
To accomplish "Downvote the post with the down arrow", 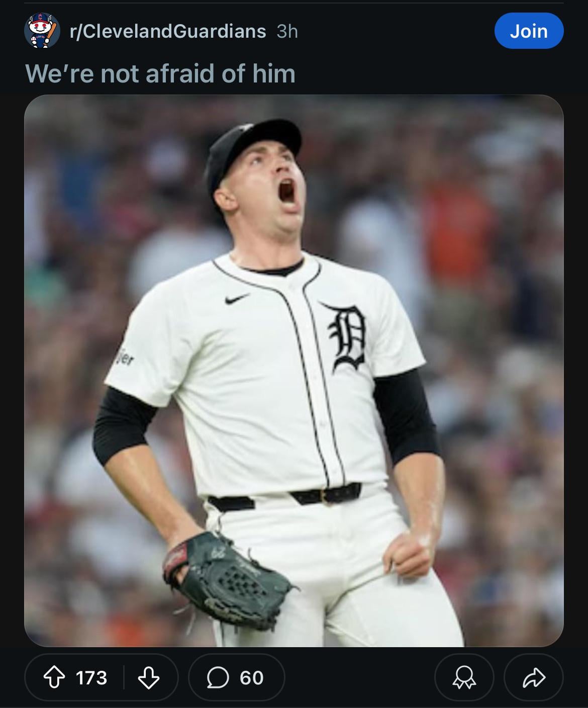I will pos(149,677).
